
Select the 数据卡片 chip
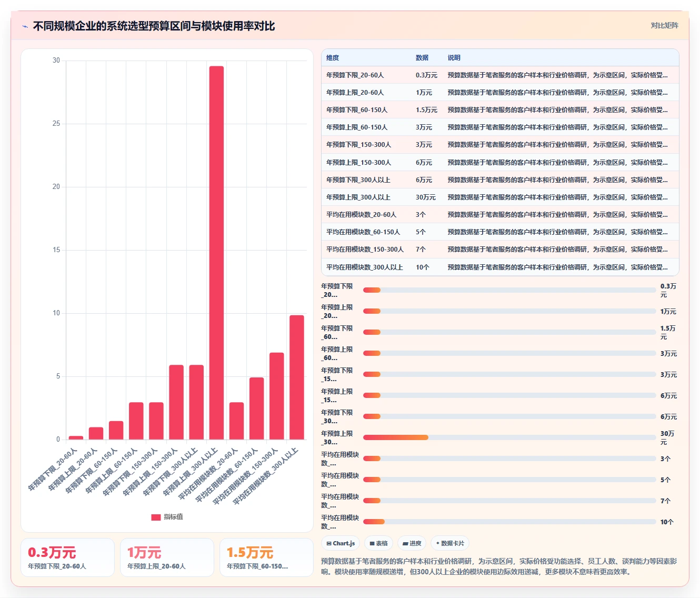pyautogui.click(x=449, y=543)
